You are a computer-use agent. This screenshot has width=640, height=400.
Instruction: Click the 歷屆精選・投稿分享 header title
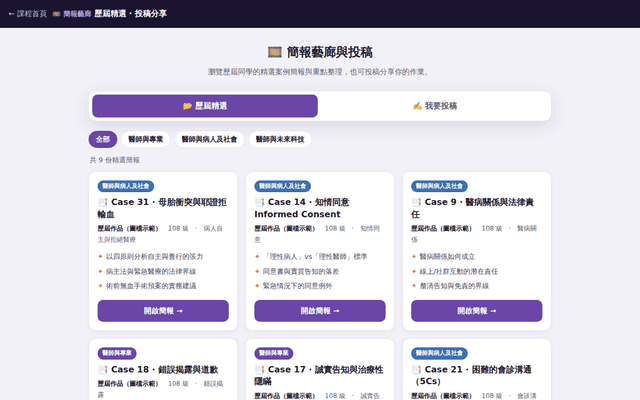131,14
